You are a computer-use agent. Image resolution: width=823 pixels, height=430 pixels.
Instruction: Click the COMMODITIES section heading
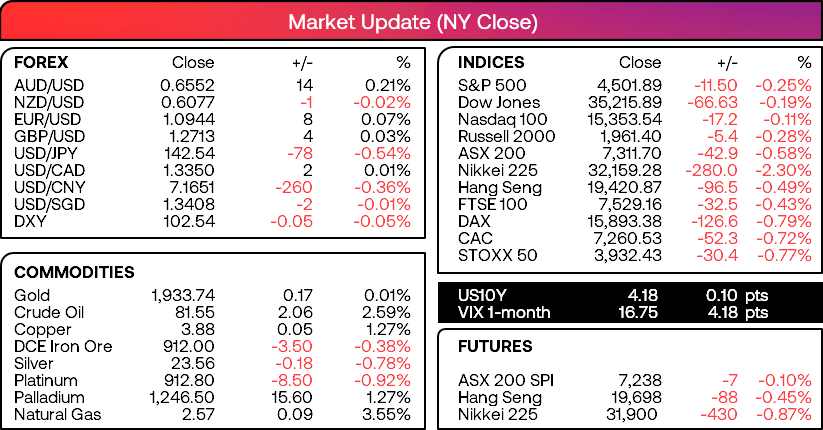(x=74, y=272)
